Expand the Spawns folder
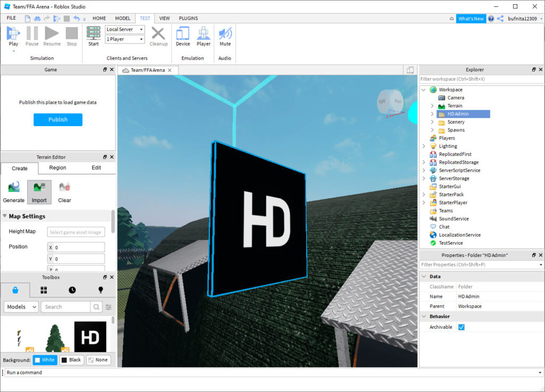 432,130
